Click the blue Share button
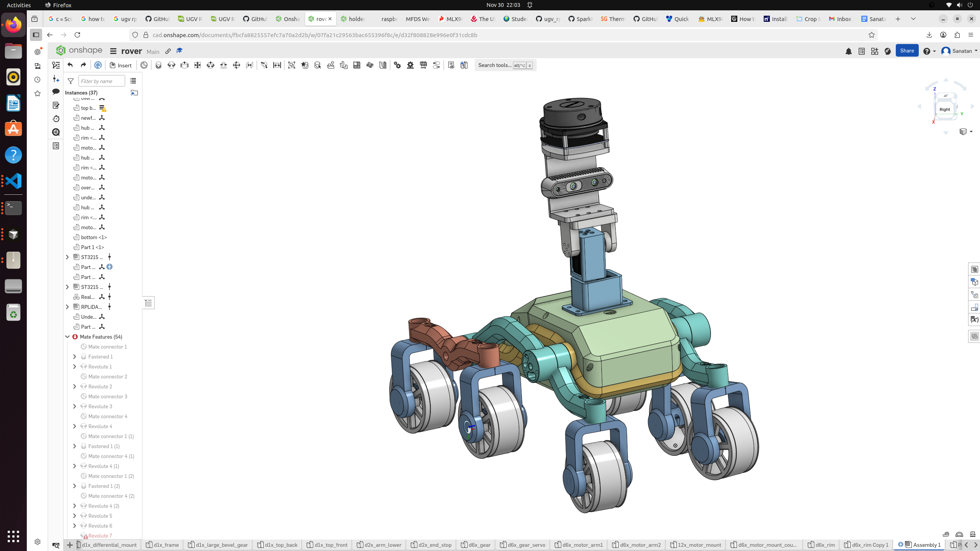Viewport: 980px width, 551px height. 907,51
